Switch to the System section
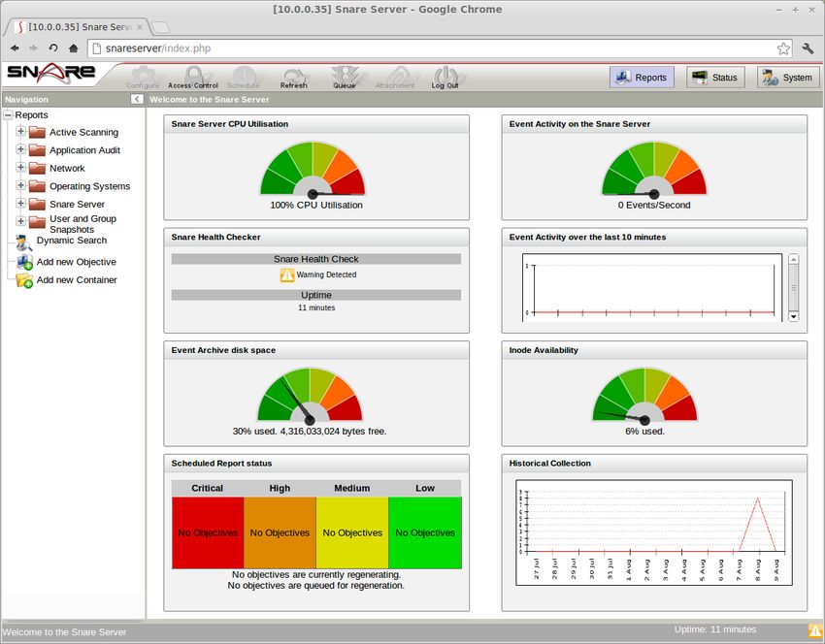 point(788,78)
